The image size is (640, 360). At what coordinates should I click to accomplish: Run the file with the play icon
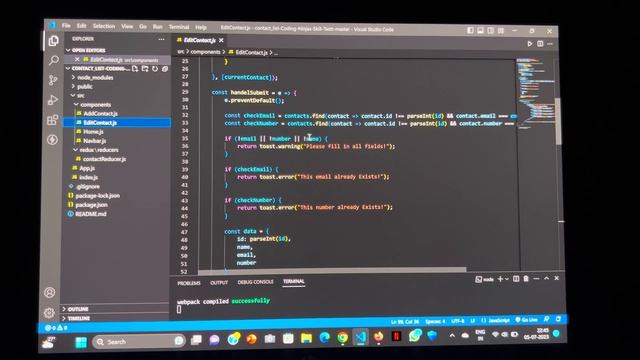[x=530, y=44]
